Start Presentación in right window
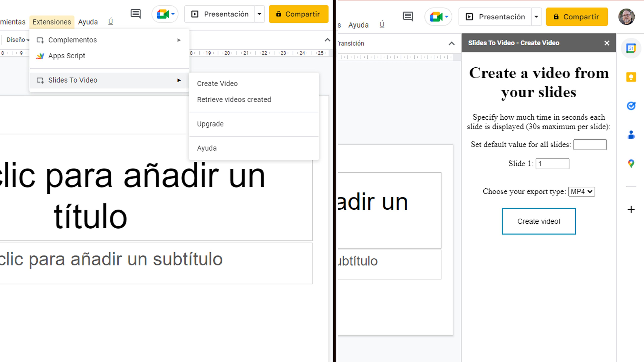 point(495,17)
